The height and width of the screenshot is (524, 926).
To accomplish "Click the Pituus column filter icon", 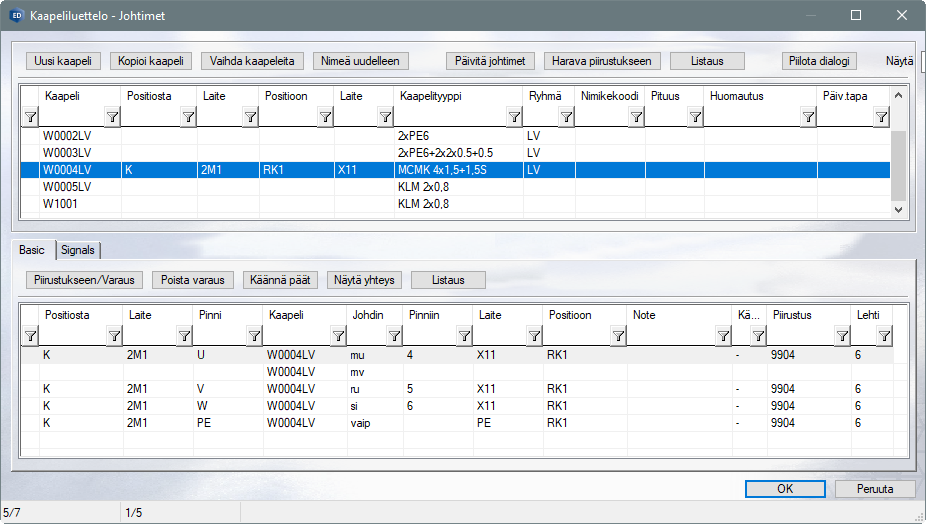I will (x=694, y=118).
